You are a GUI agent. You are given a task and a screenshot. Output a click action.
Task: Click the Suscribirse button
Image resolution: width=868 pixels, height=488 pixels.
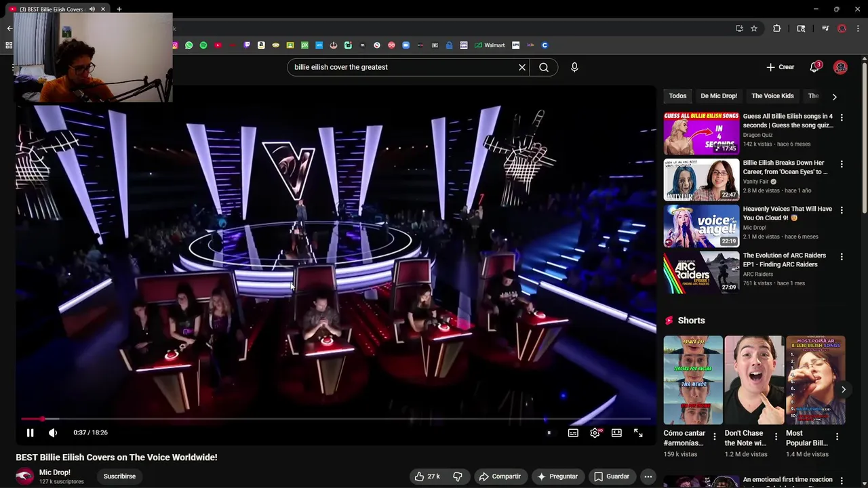119,476
